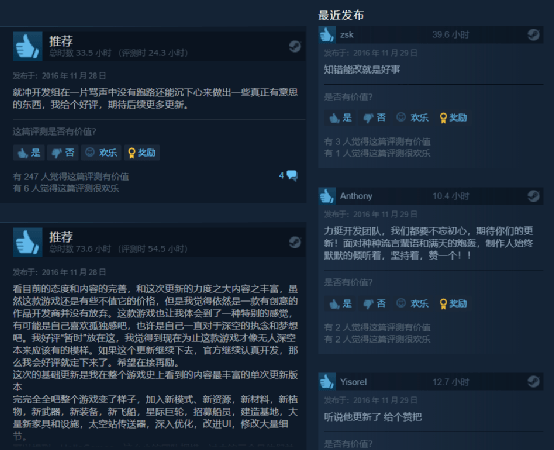Screen dimensions: 554x450
Task: Click Steam logo icon on first 推荐 review
Action: [295, 46]
